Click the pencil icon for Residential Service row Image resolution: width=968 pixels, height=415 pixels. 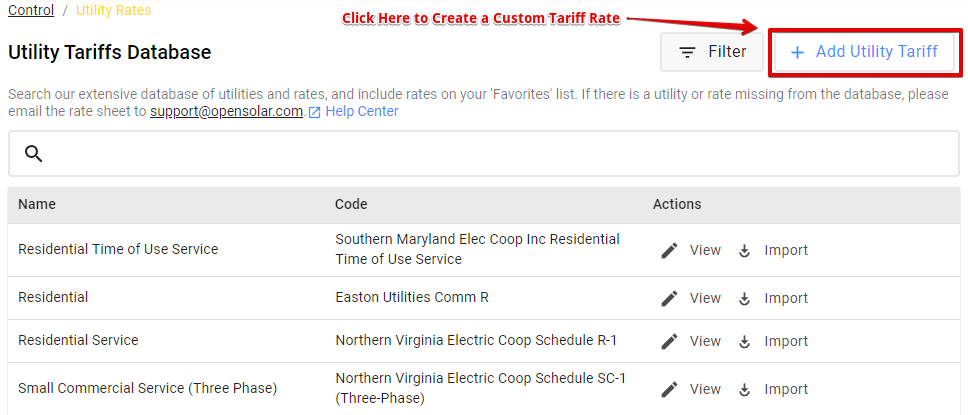pos(669,341)
